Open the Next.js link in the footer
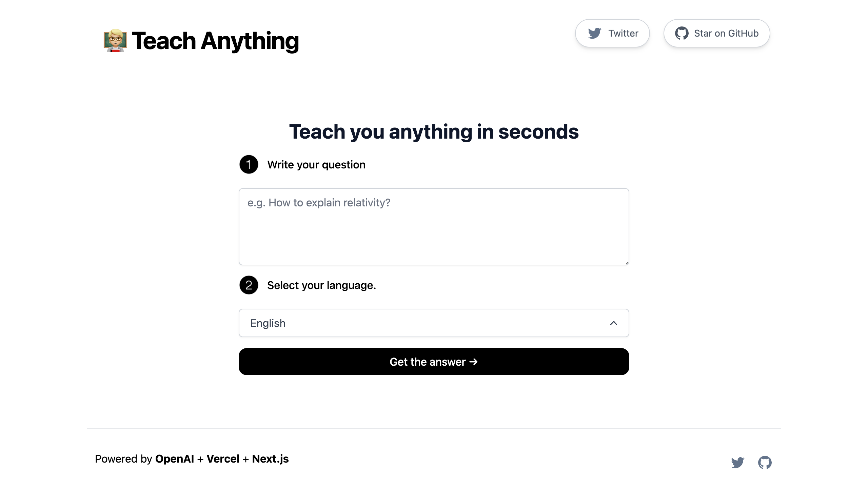The image size is (868, 488). pyautogui.click(x=270, y=459)
